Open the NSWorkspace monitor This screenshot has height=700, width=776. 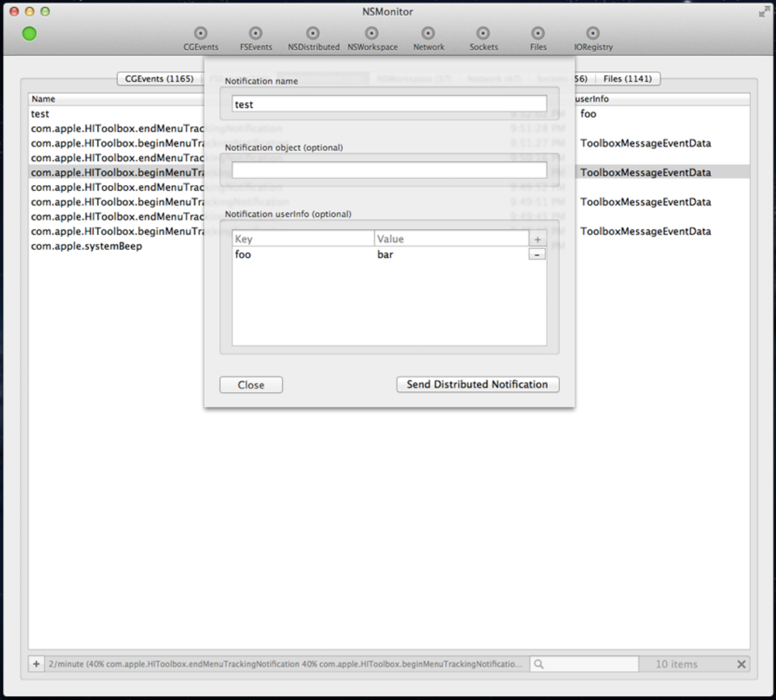pos(372,32)
